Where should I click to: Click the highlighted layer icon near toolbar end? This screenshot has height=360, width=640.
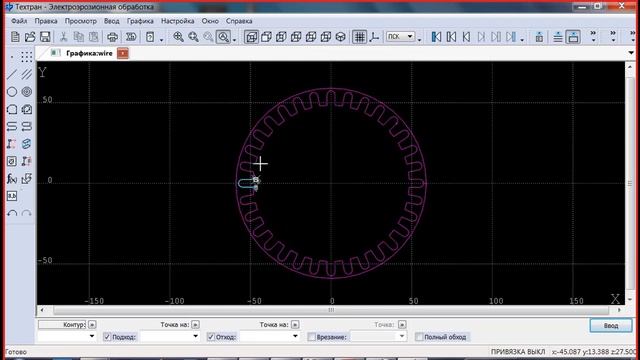pyautogui.click(x=573, y=37)
